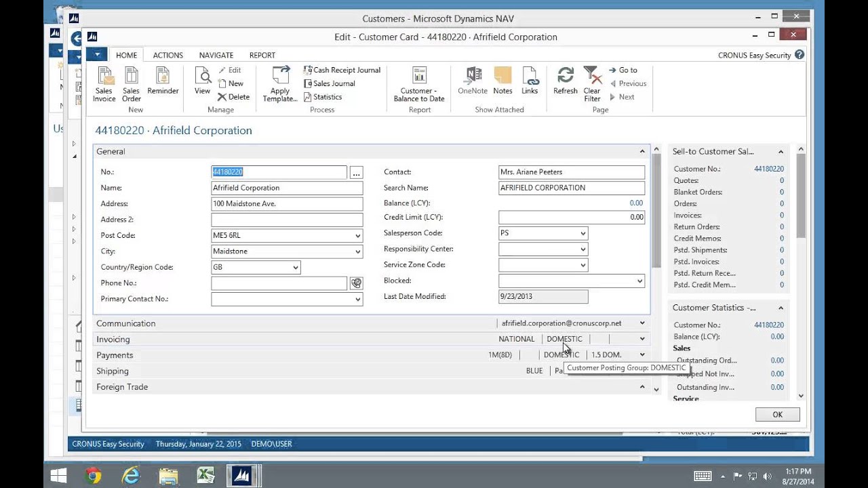Open the Service Zone Code dropdown
Image resolution: width=868 pixels, height=488 pixels.
click(x=583, y=265)
